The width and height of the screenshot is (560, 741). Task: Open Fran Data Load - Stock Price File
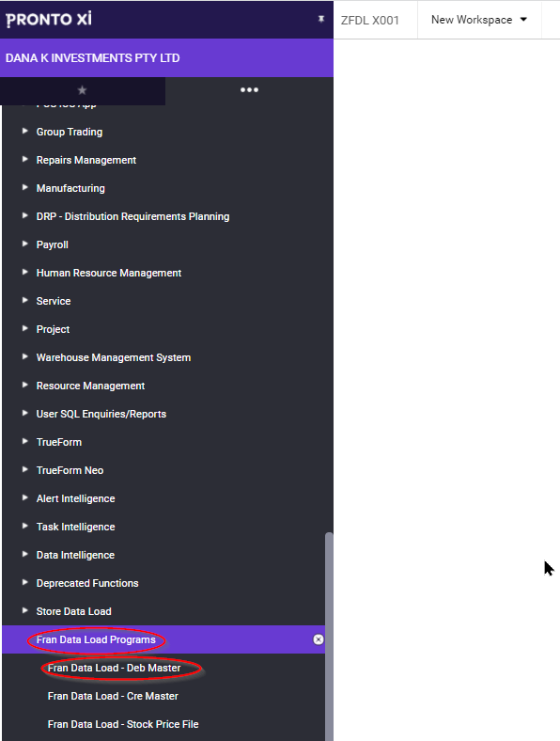tap(123, 724)
